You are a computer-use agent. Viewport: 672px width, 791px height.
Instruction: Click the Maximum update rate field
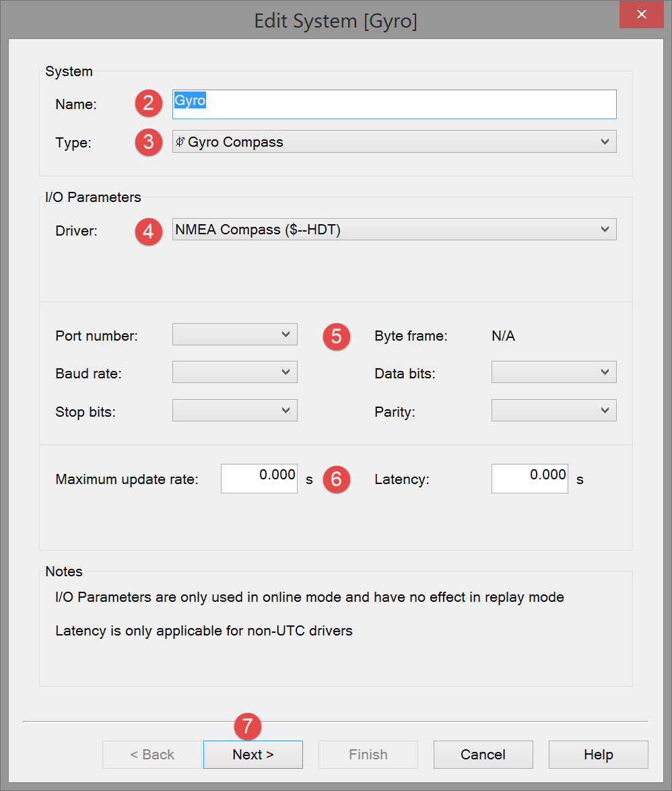point(259,479)
